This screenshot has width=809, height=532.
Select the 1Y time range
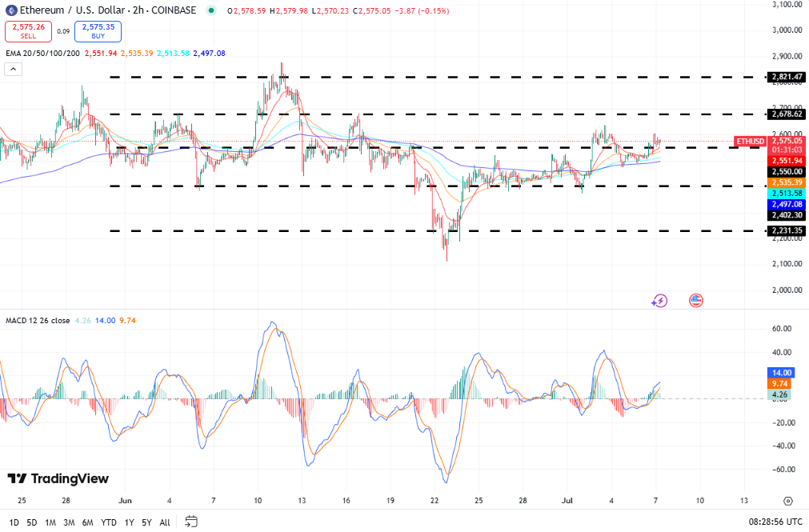coord(129,522)
